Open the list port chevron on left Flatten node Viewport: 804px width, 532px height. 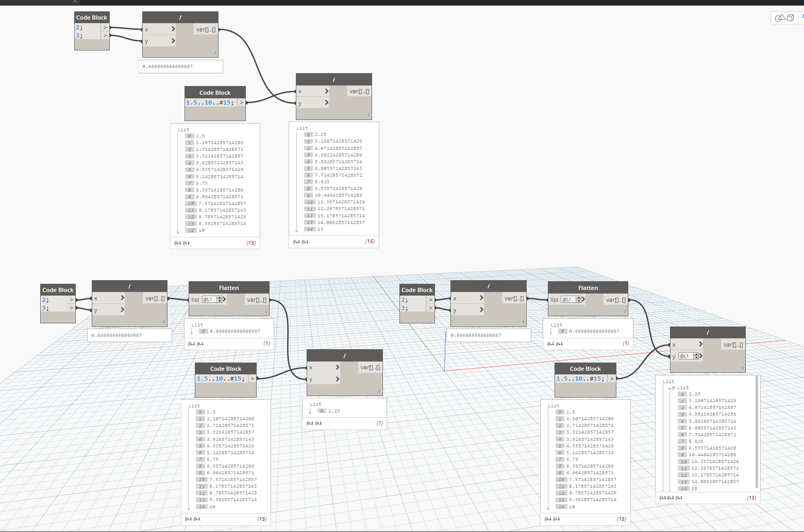[x=224, y=299]
